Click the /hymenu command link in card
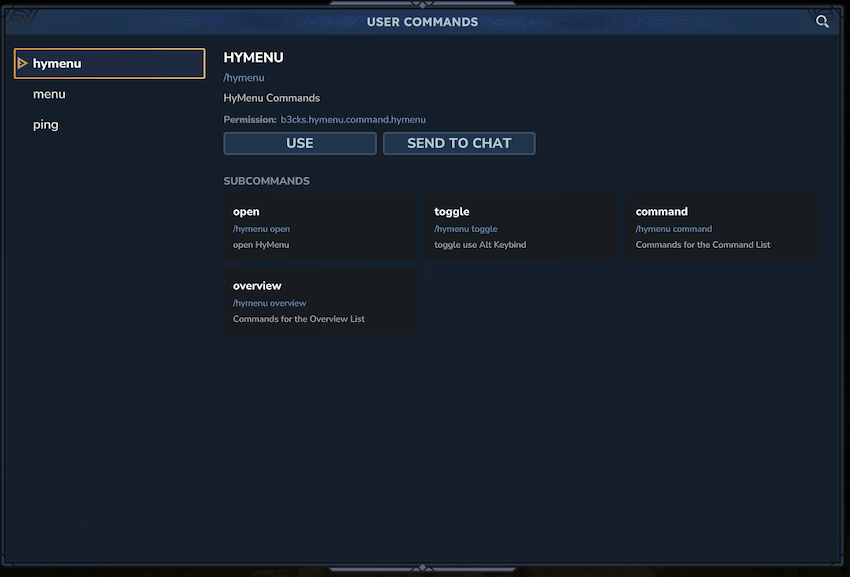The image size is (850, 577). [674, 229]
